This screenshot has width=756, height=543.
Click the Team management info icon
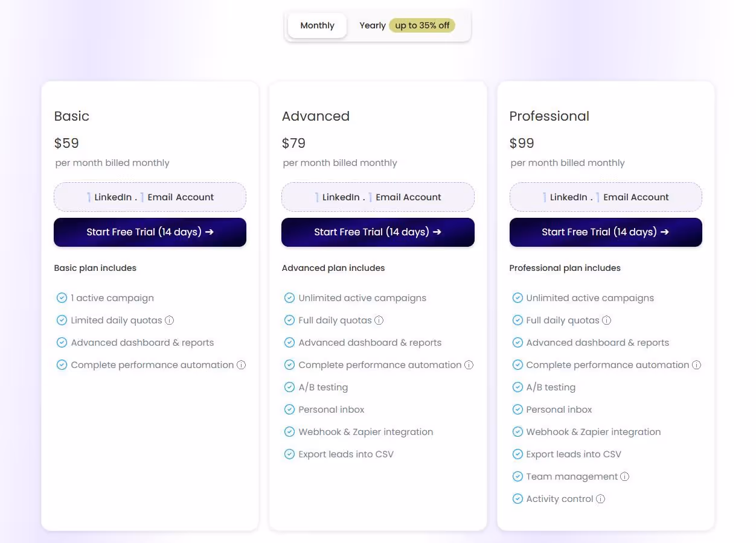pos(625,477)
